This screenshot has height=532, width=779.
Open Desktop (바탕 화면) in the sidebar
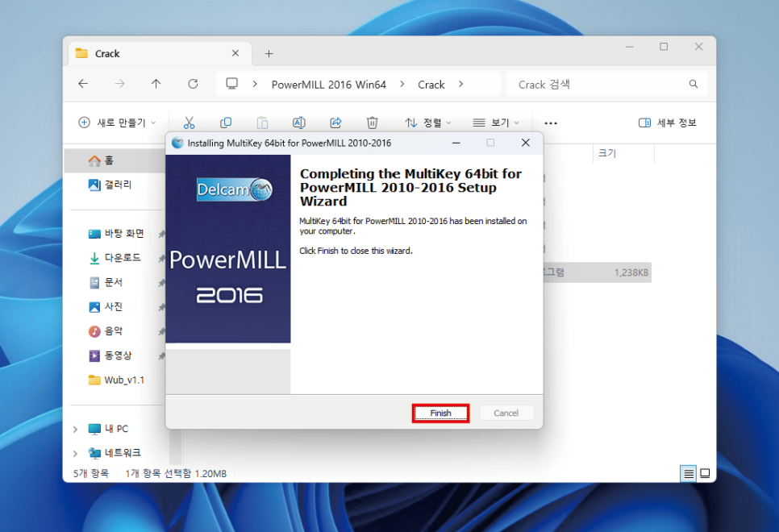click(x=116, y=234)
